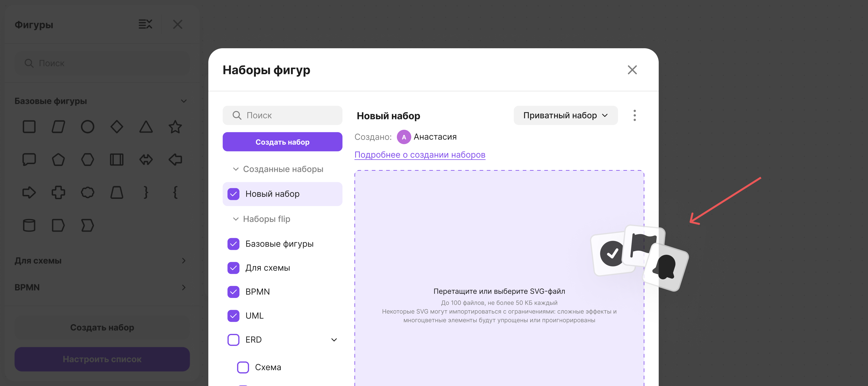Screen dimensions: 868x386
Task: Click the Анастасия avatar
Action: (404, 137)
